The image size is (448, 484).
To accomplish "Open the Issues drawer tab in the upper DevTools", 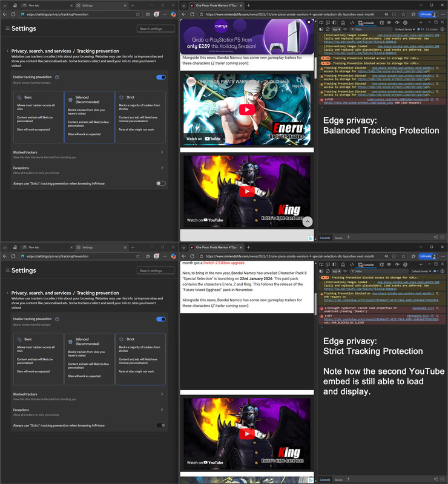I will (x=338, y=238).
